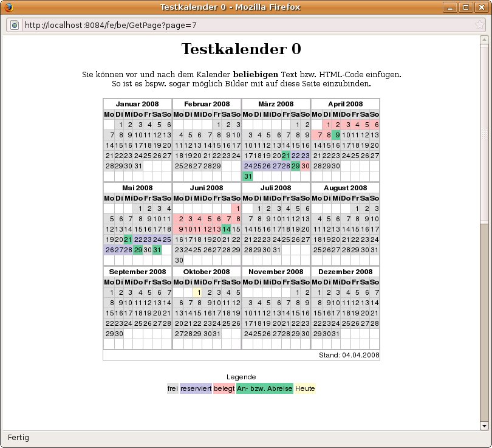The image size is (492, 448).
Task: Click the vertical scrollbar thumb
Action: click(484, 134)
